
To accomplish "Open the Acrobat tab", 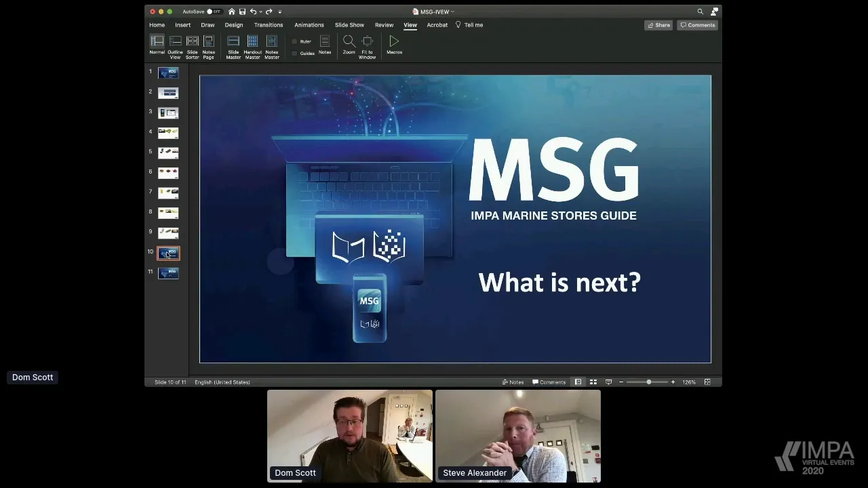I will tap(437, 25).
